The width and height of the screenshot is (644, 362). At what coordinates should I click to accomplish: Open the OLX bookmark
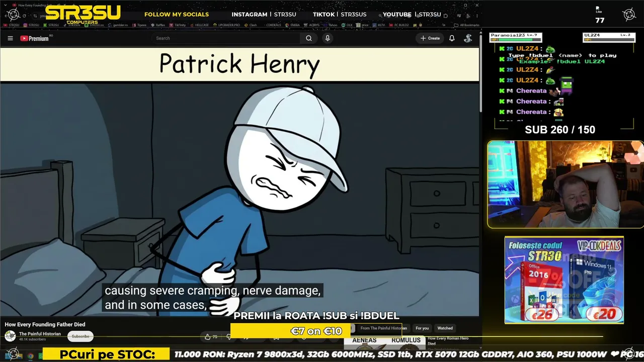tap(347, 25)
